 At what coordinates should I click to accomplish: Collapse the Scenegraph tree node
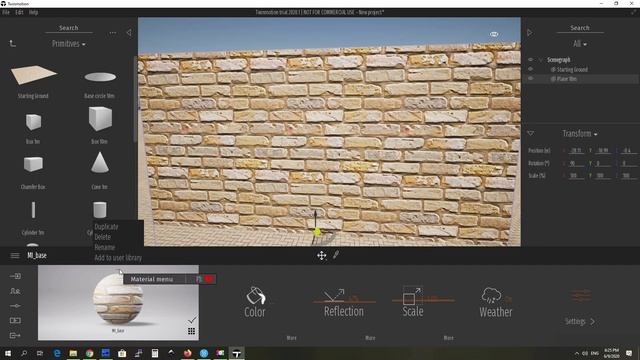(x=541, y=60)
